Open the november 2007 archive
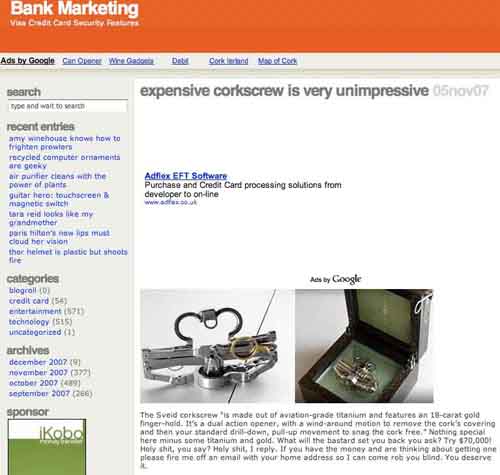 coord(38,372)
